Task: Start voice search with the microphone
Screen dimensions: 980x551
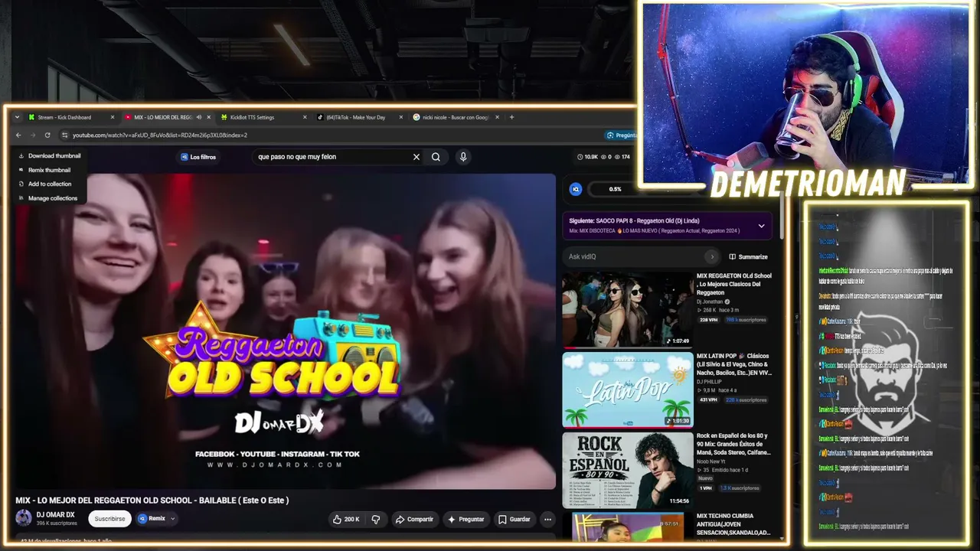Action: 463,157
